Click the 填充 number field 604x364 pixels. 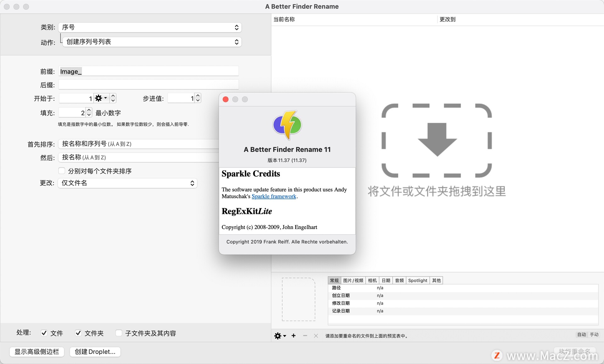click(72, 112)
